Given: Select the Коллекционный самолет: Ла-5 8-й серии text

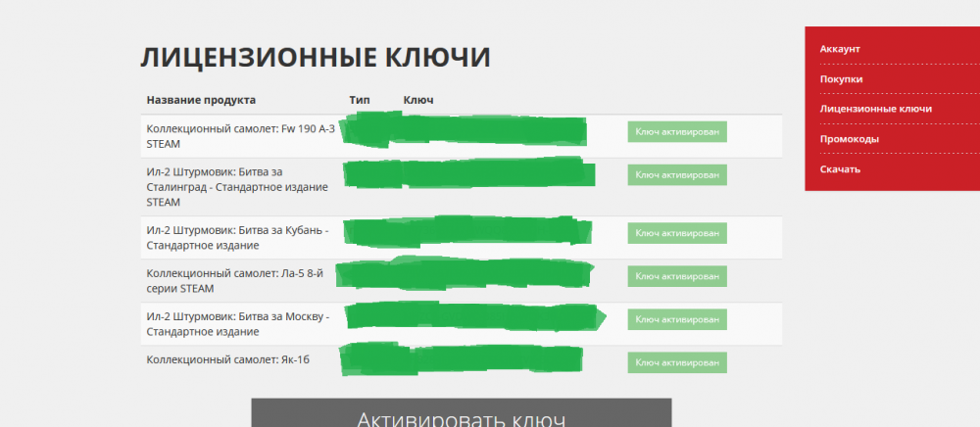Looking at the screenshot, I should (x=235, y=281).
